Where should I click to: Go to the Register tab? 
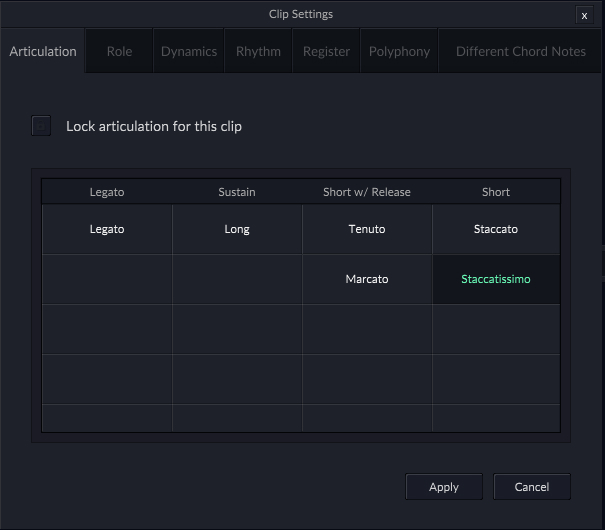click(x=326, y=52)
